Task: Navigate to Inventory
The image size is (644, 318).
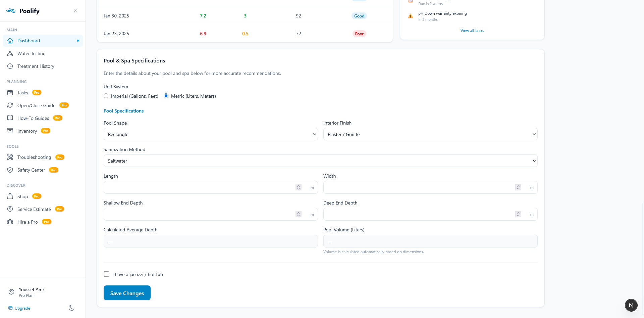Action: (43, 131)
